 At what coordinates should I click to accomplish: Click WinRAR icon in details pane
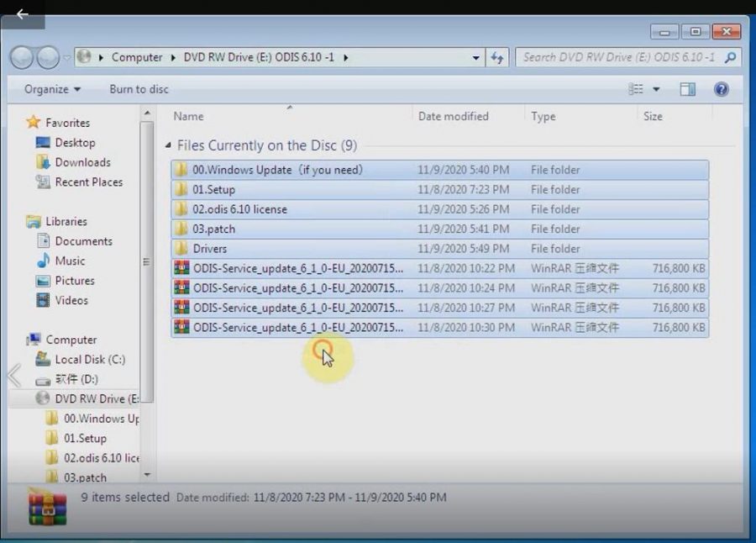[x=47, y=509]
